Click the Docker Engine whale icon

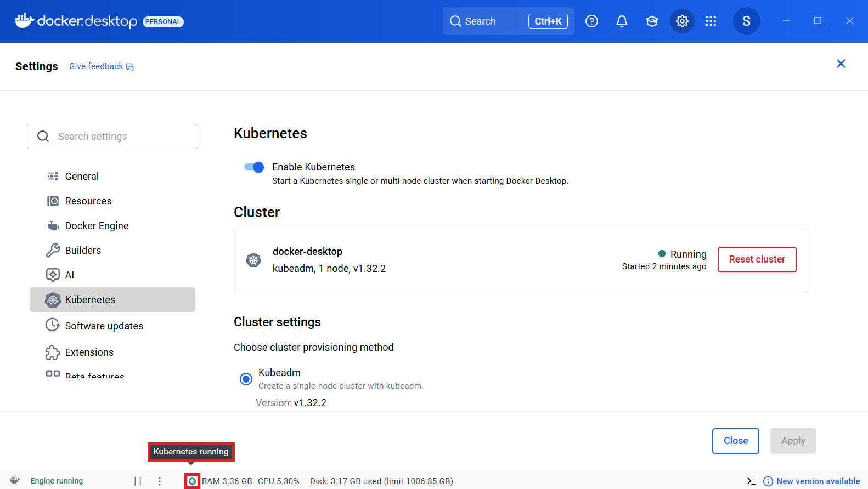click(x=53, y=226)
